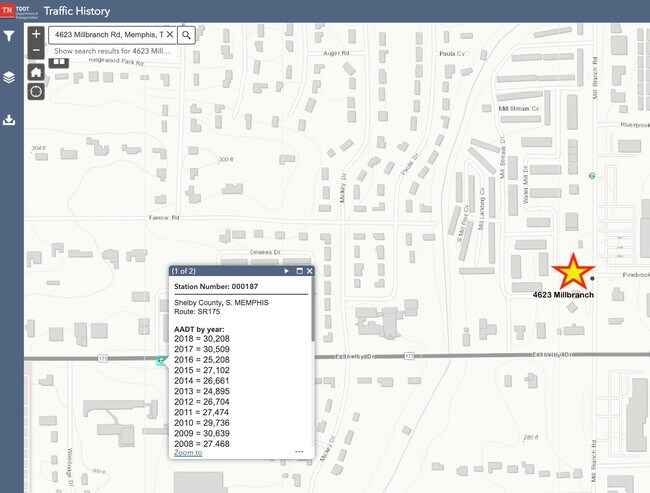Open the popup's three-dot options menu
Screen dimensions: 650x493
click(298, 452)
